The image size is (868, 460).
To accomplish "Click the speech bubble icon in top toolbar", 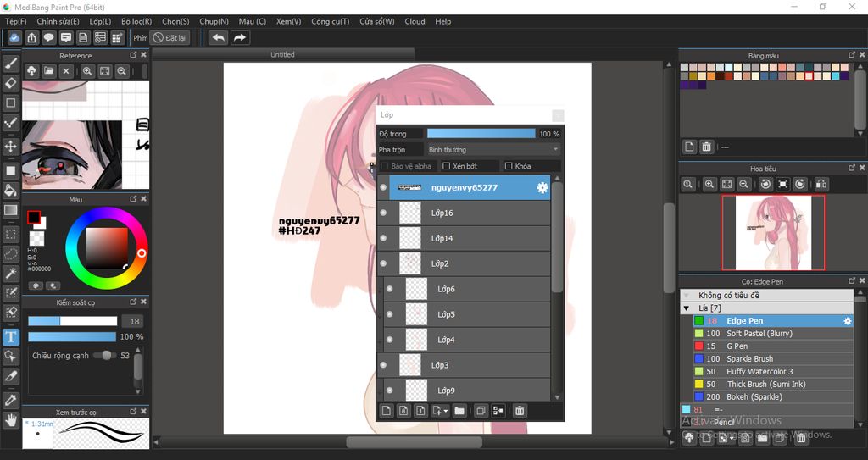I will [x=48, y=37].
